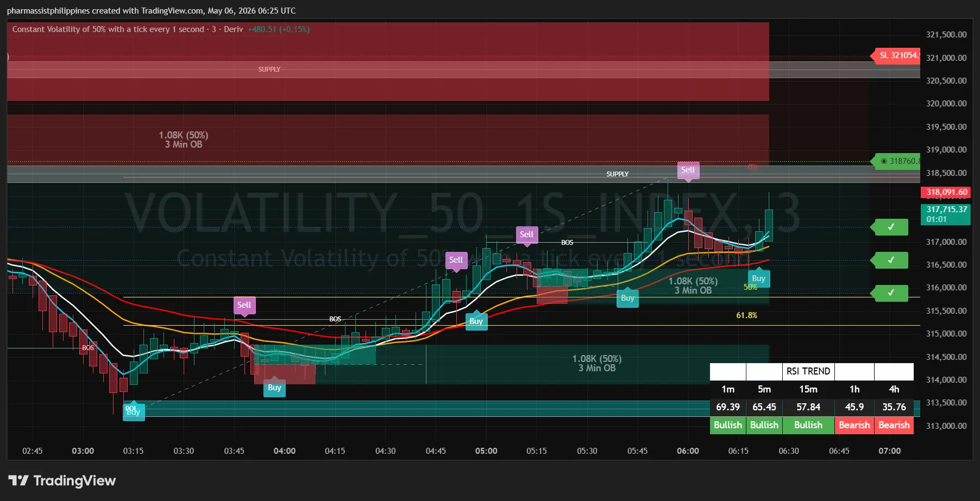980x501 pixels.
Task: Click the 06:00 label on the time axis
Action: pos(688,451)
